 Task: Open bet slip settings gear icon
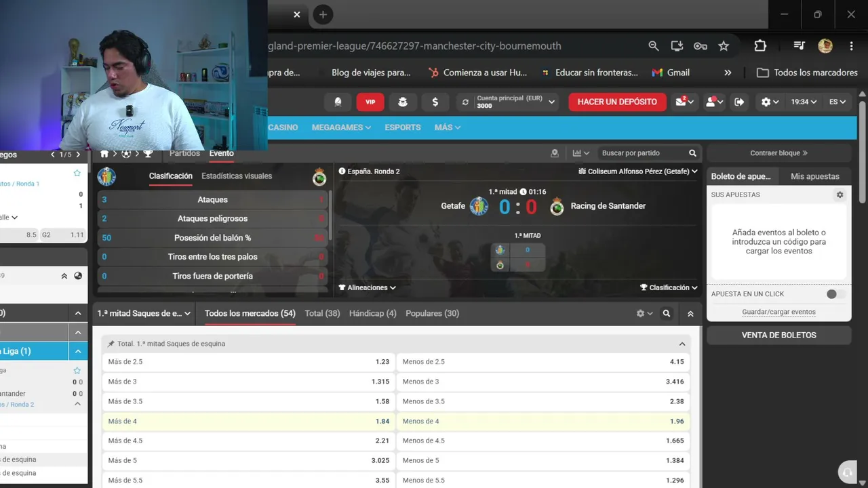click(840, 195)
